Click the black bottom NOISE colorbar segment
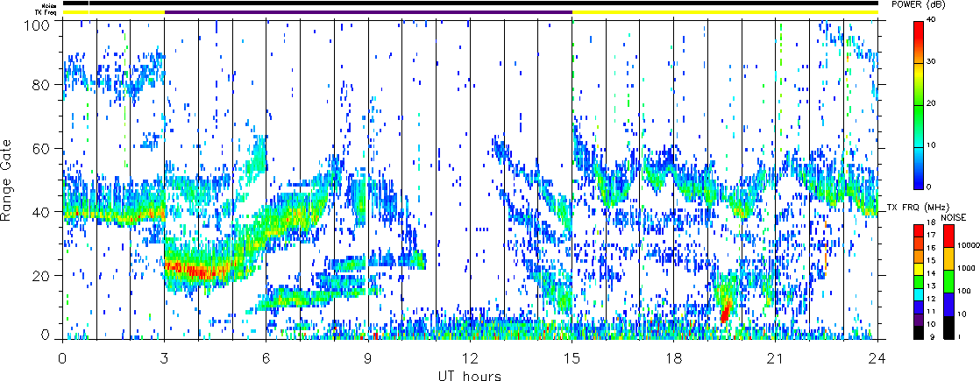The image size is (980, 381). tap(950, 326)
